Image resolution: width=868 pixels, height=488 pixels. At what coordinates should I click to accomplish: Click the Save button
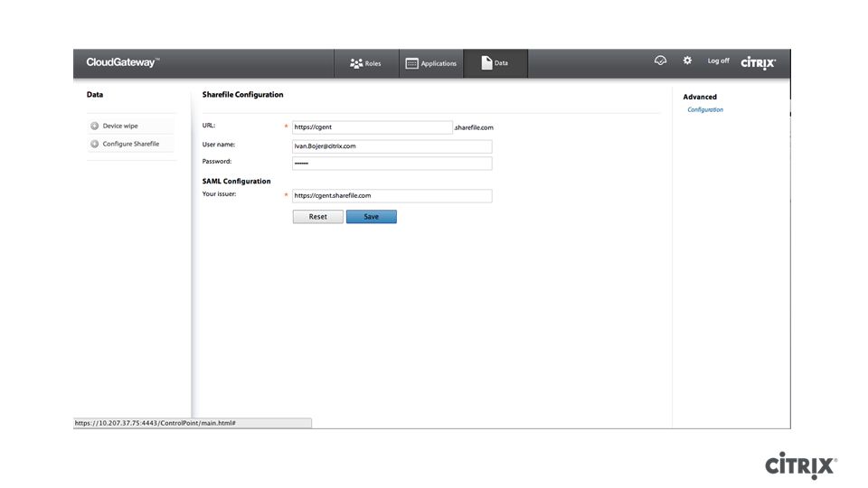372,217
